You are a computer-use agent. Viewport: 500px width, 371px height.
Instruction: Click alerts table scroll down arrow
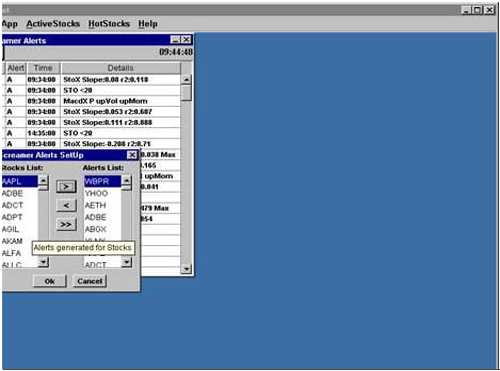pos(187,269)
